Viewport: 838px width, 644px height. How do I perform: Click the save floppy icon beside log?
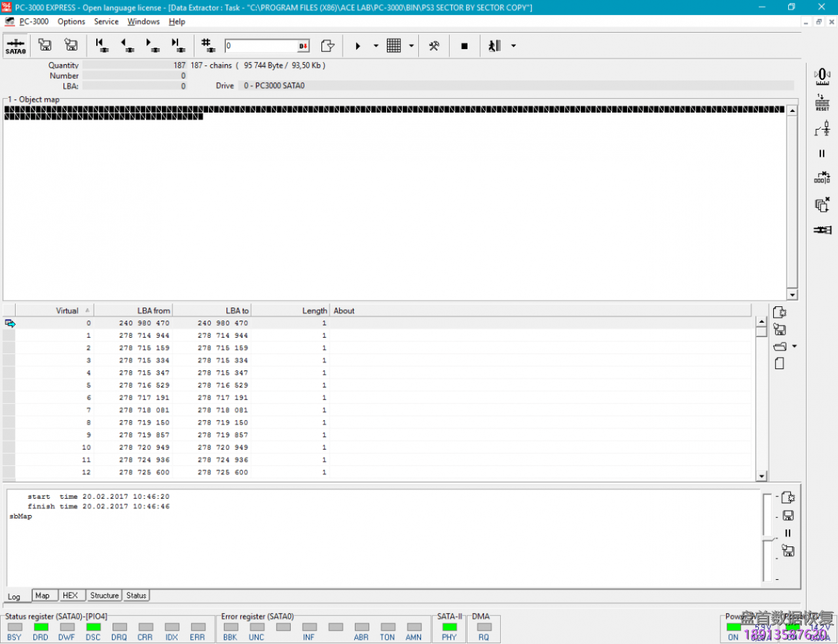788,516
